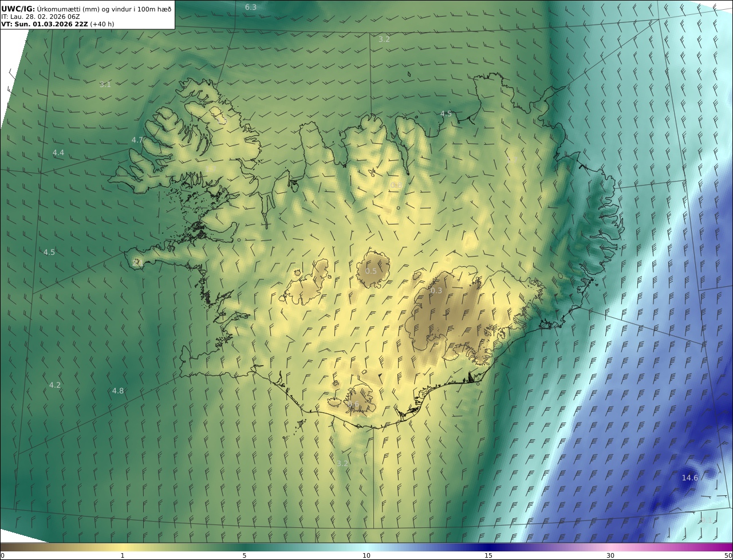Click the "3.1" value label on the map
Screen dimensions: 733x560
coord(105,85)
